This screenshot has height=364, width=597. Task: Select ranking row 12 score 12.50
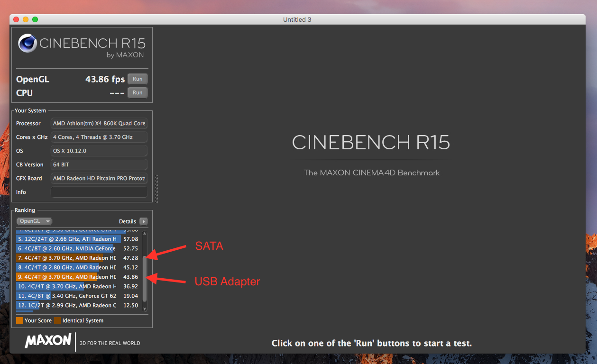(78, 305)
